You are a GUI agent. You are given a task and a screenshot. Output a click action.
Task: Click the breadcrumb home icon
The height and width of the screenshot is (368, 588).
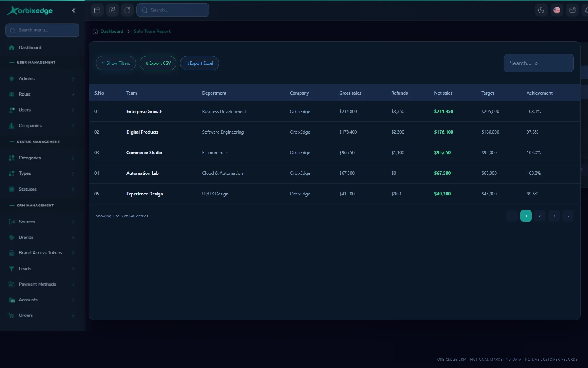point(95,32)
